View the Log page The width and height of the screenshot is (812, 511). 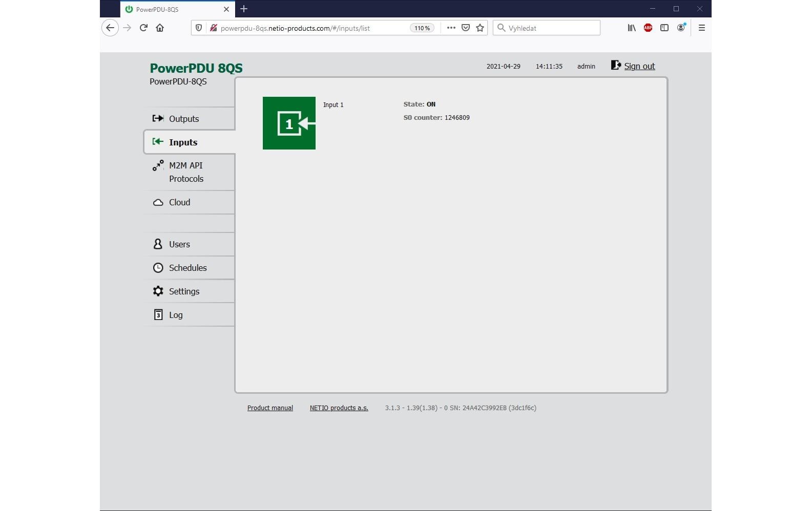pos(190,315)
